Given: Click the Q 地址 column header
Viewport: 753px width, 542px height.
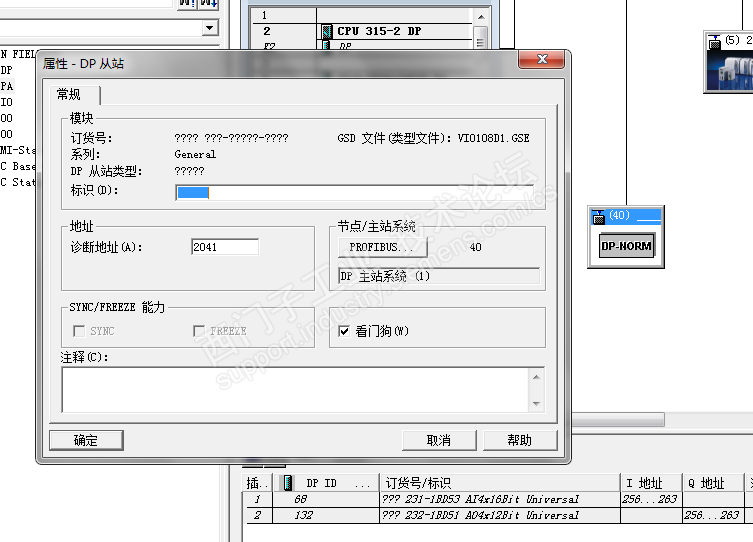Looking at the screenshot, I should [x=713, y=483].
